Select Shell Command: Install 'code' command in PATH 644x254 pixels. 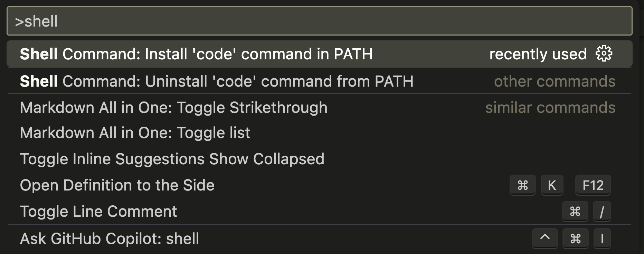(320, 54)
